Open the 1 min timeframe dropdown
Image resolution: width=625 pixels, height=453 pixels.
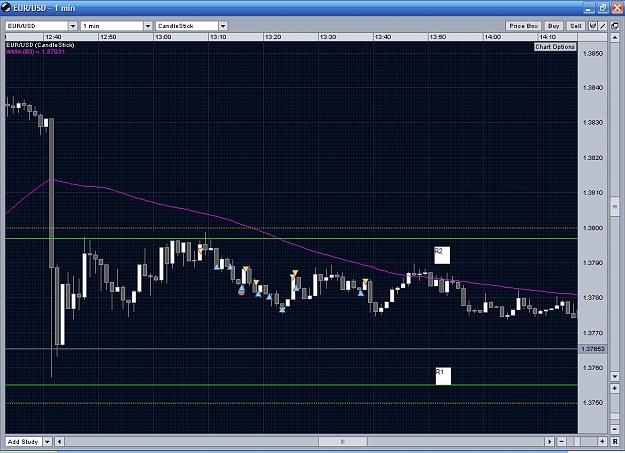pos(148,26)
